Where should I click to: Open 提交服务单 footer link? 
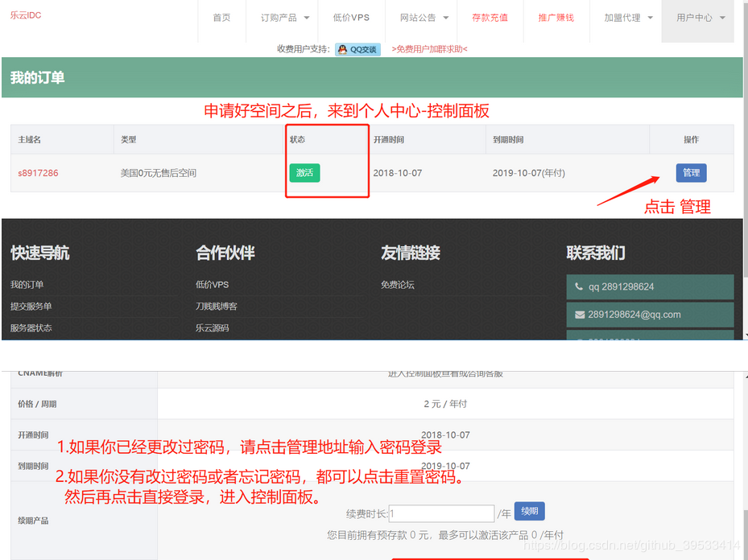(x=31, y=306)
